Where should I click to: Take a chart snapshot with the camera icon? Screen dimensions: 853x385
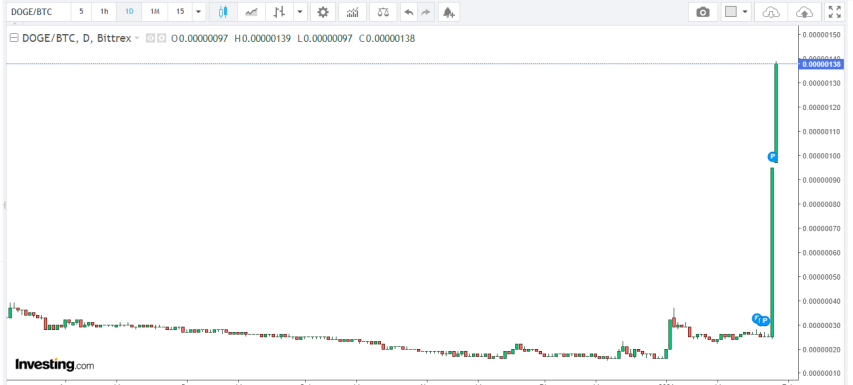coord(703,12)
